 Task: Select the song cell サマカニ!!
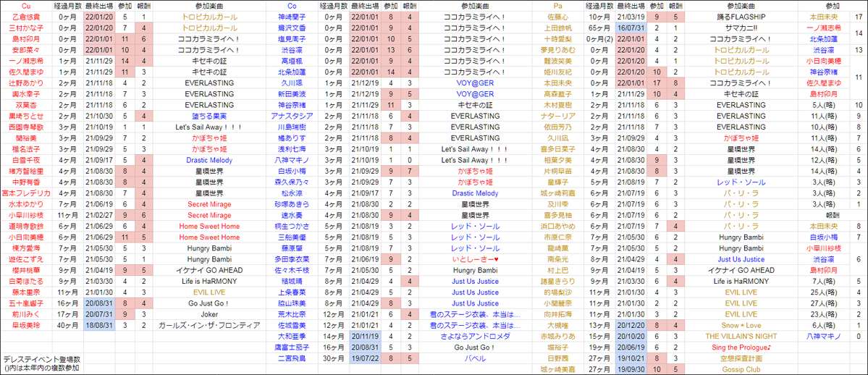[741, 28]
